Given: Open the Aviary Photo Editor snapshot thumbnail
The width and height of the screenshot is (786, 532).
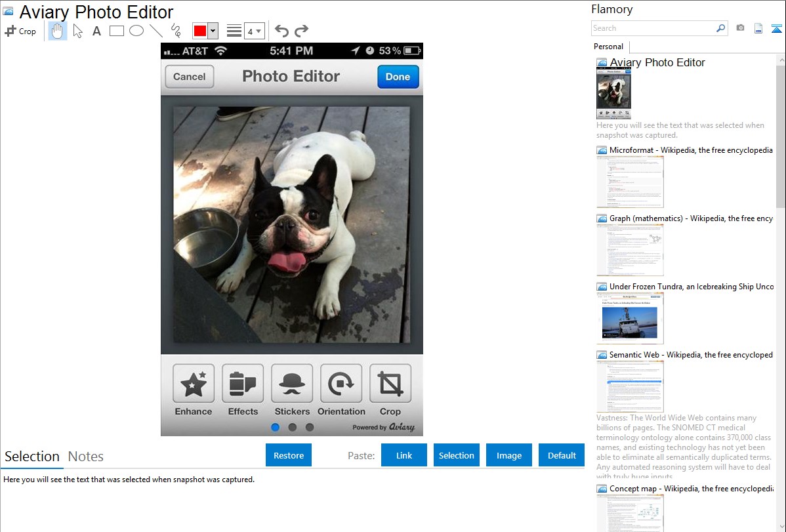Looking at the screenshot, I should click(613, 94).
